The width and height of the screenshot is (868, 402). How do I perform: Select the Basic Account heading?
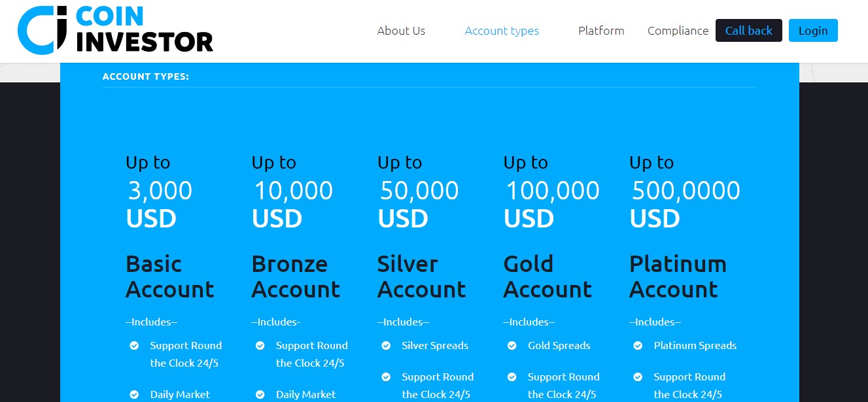[x=170, y=276]
